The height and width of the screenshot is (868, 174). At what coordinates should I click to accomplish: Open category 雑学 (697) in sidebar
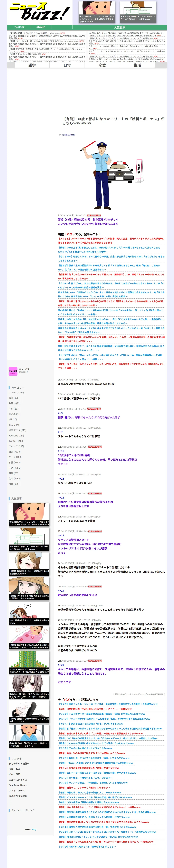point(14,473)
